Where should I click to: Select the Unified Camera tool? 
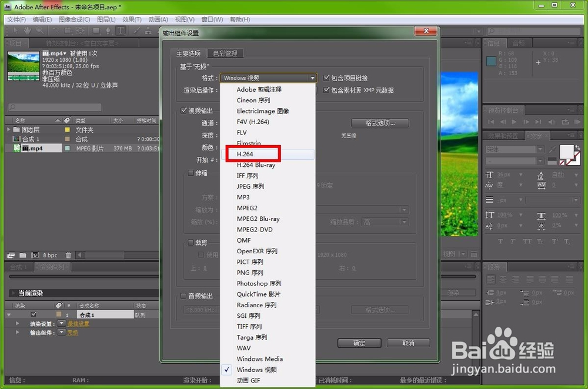point(68,31)
